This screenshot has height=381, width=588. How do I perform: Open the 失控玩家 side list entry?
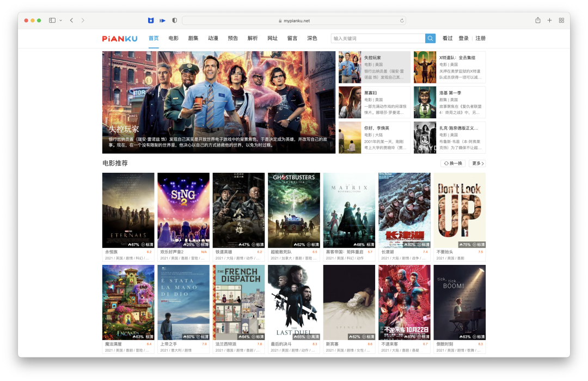[374, 67]
